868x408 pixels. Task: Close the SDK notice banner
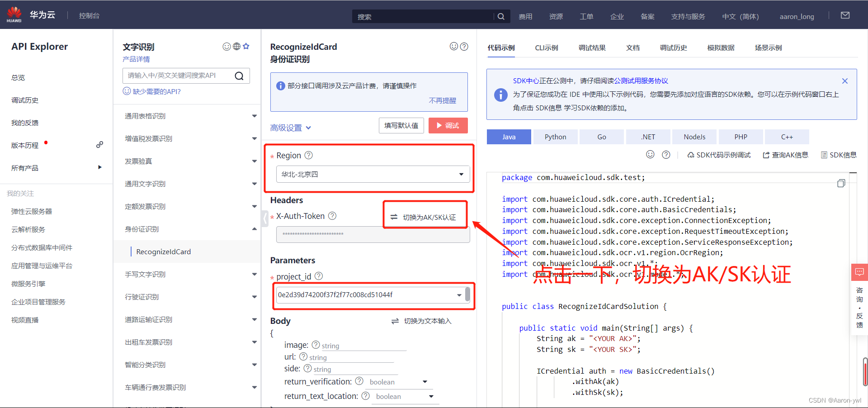844,81
